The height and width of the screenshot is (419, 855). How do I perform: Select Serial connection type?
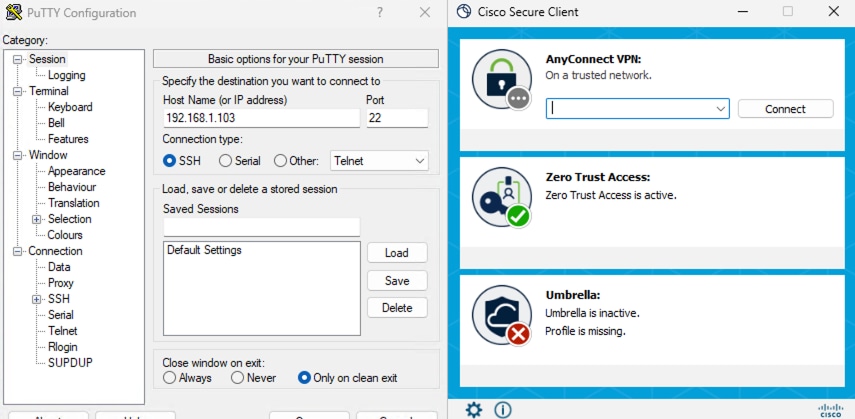click(x=225, y=161)
